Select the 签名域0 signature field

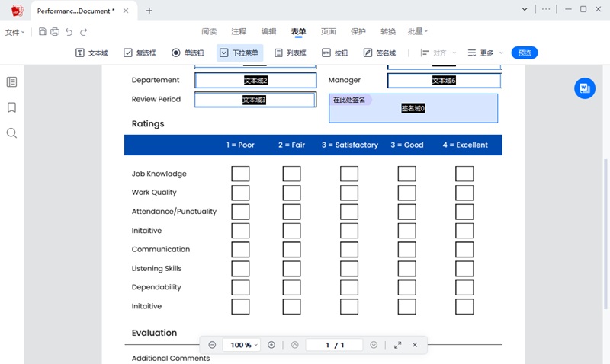click(413, 108)
